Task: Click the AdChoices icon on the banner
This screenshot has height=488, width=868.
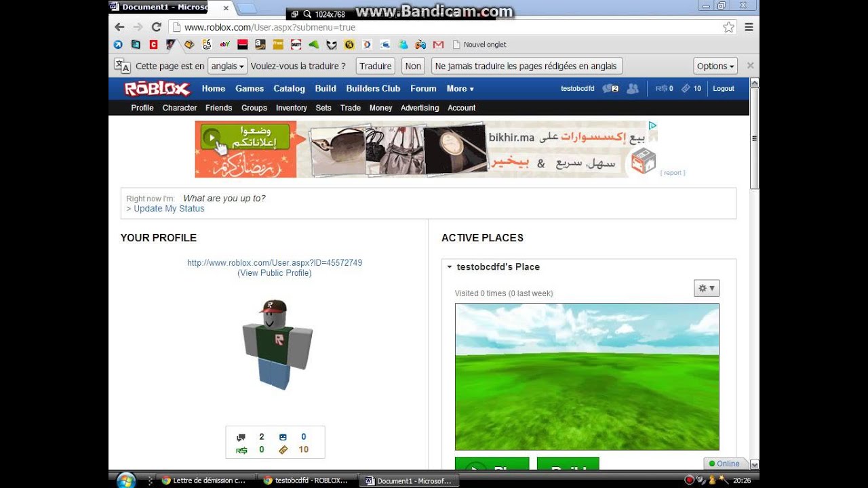Action: (652, 125)
